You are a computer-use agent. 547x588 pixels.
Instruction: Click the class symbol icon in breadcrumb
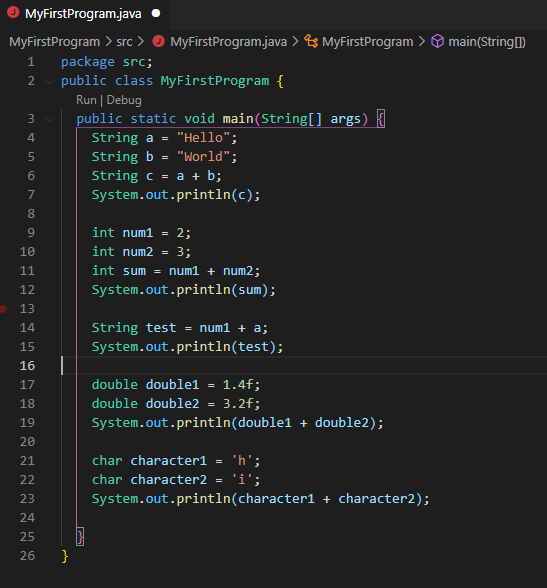(x=311, y=41)
